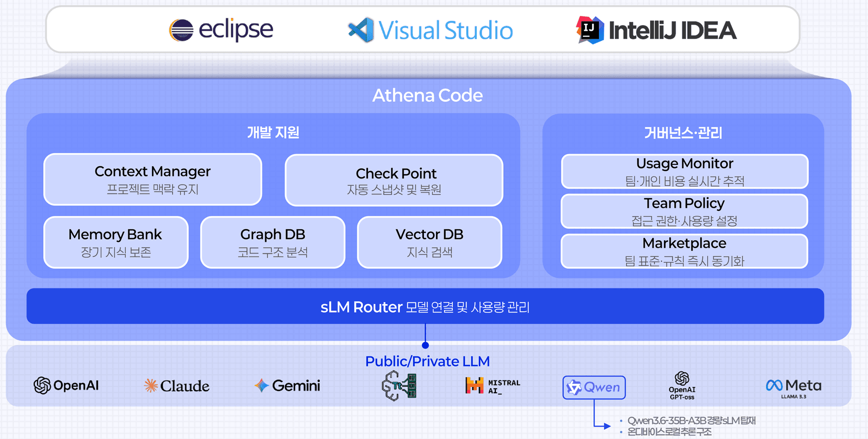Click the hexagon server logo icon
The image size is (868, 439).
(399, 386)
